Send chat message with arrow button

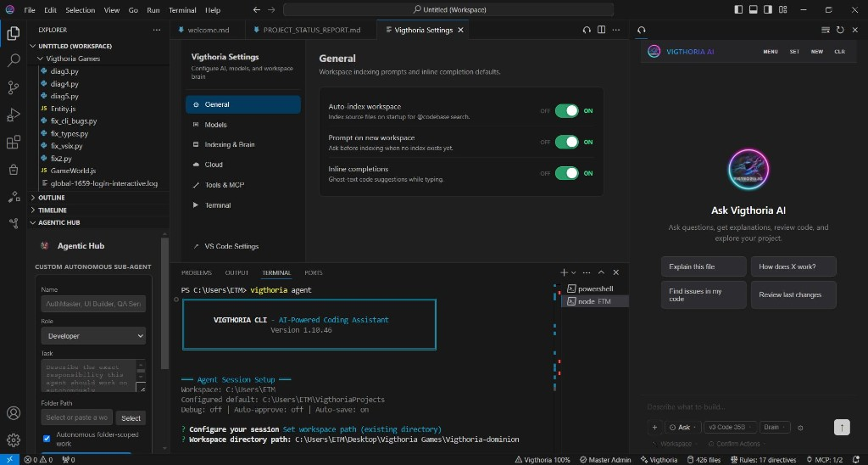click(842, 427)
